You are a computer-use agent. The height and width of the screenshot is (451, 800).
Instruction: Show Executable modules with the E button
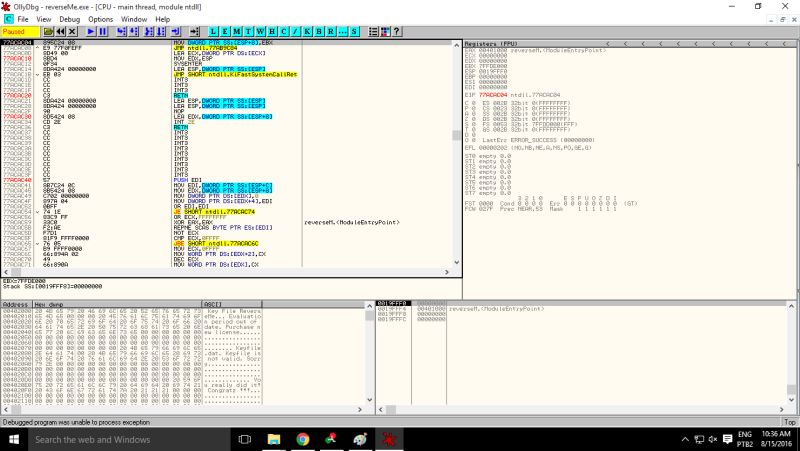coord(225,32)
